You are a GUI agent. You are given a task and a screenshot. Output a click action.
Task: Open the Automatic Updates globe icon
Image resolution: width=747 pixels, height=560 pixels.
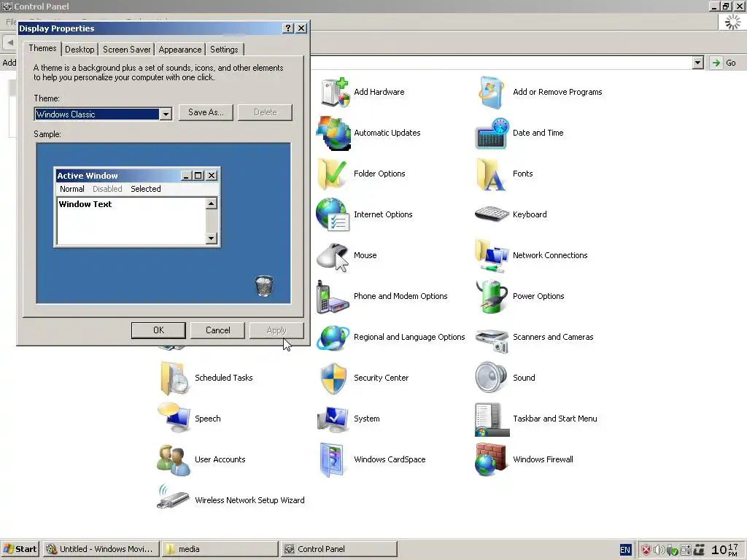[x=333, y=133]
